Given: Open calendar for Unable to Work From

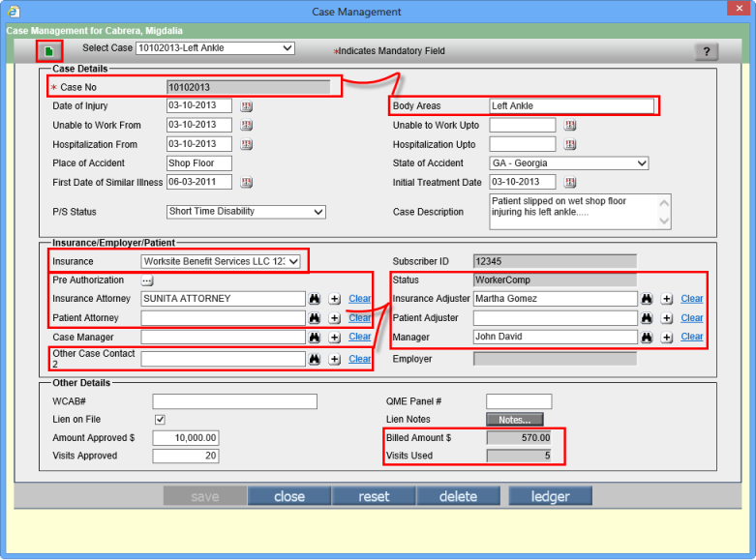Looking at the screenshot, I should coord(247,126).
